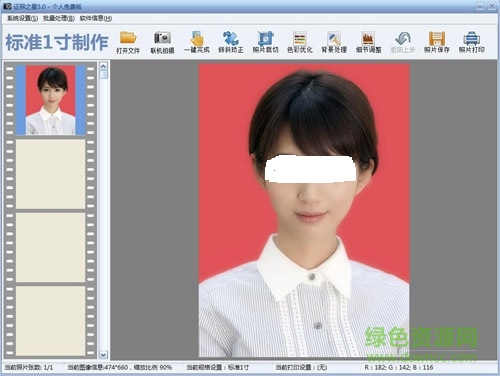Click status text 当前打印设置：(无)
Viewport: 500px width, 376px height.
pos(301,367)
